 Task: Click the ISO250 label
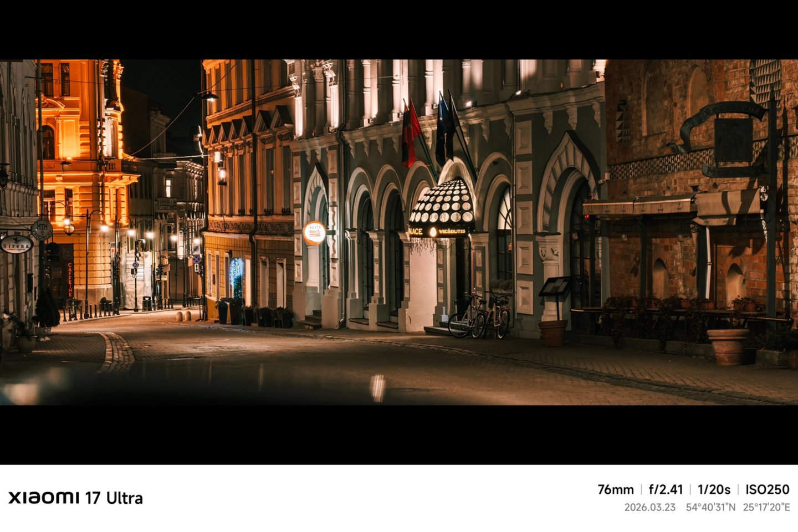pyautogui.click(x=767, y=489)
